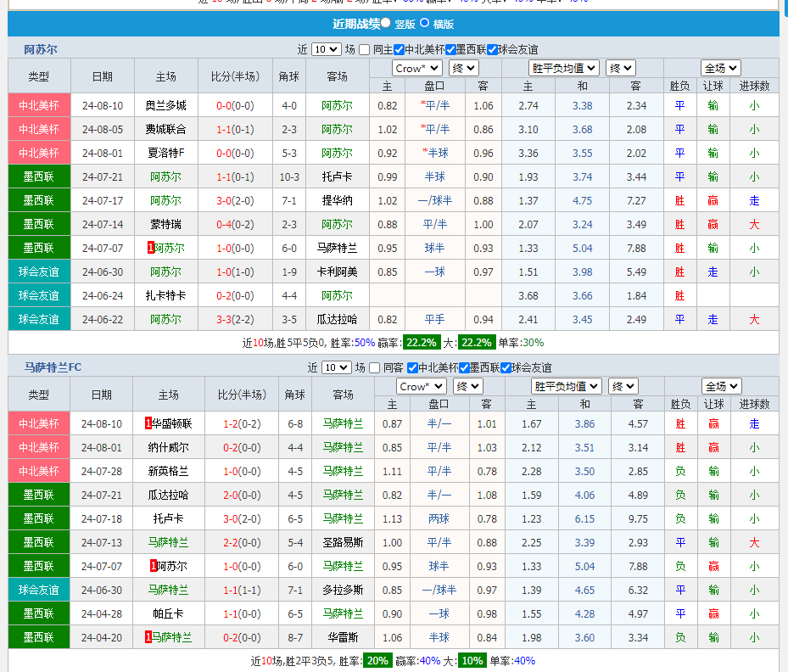Open 全场 dropdown in 阿苏尔 table

point(721,68)
